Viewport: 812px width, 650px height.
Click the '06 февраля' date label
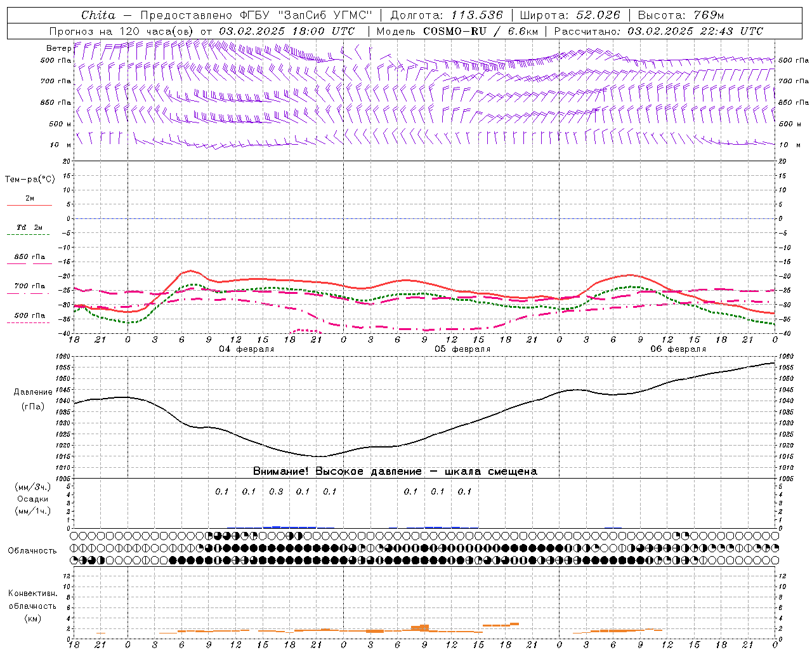click(678, 349)
